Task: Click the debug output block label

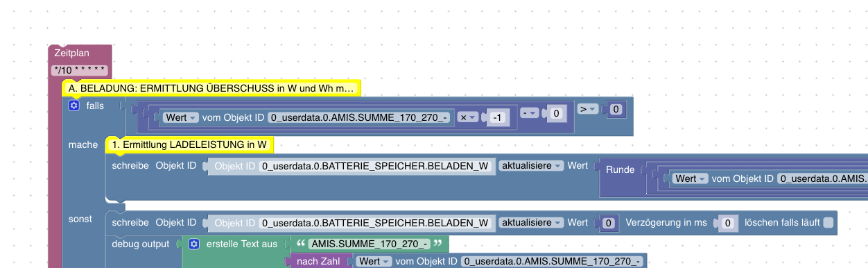Action: (141, 244)
